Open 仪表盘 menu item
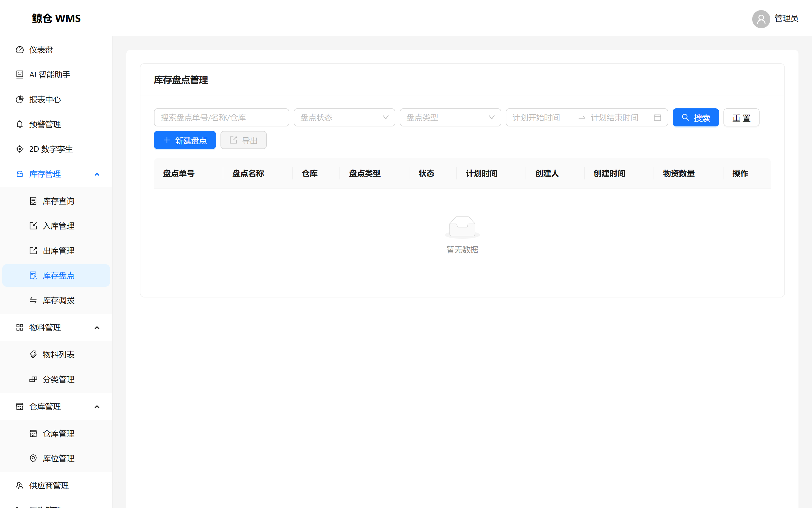 (x=56, y=50)
